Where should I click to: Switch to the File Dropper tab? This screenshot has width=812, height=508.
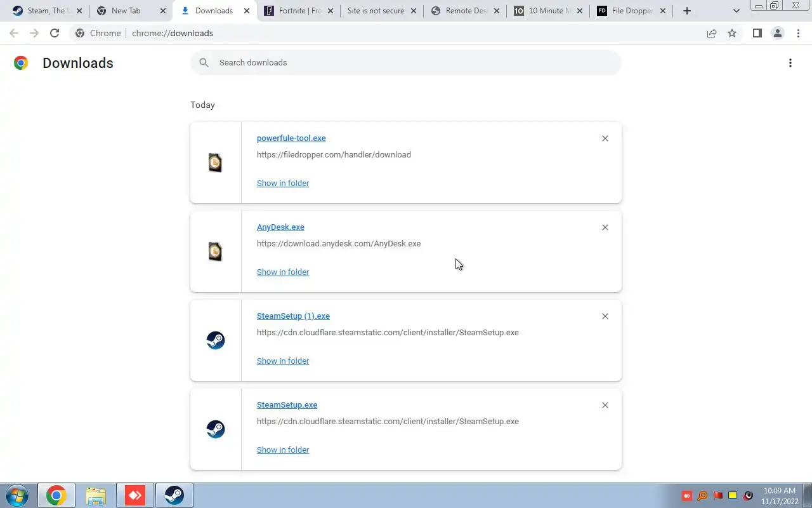click(x=632, y=11)
